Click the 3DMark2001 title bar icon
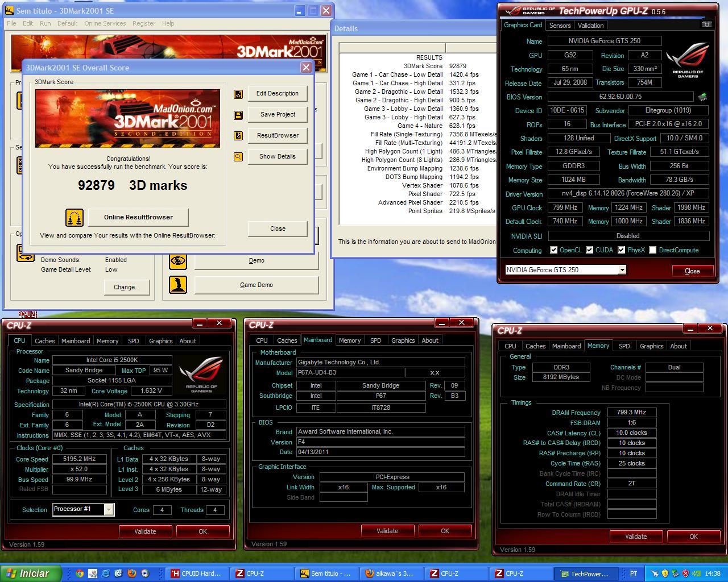 (x=10, y=11)
